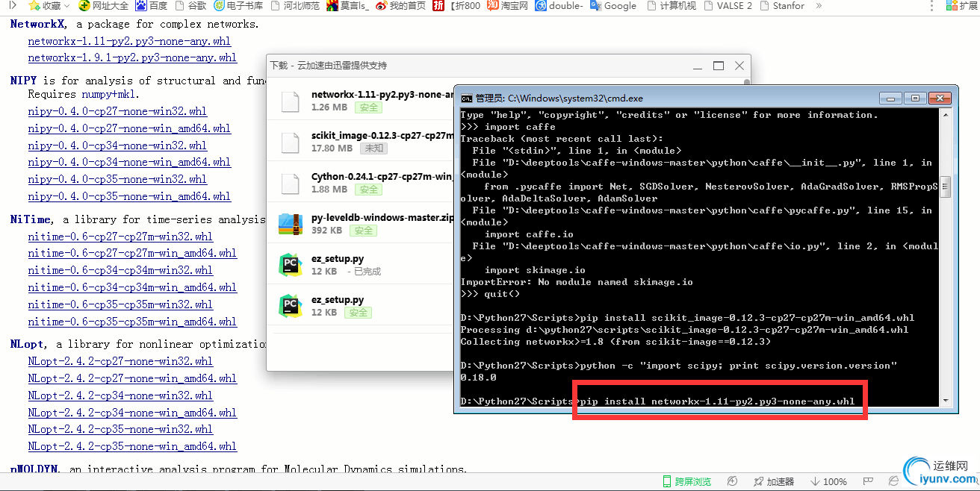980x491 pixels.
Task: Click the NiTime project heading
Action: point(31,219)
